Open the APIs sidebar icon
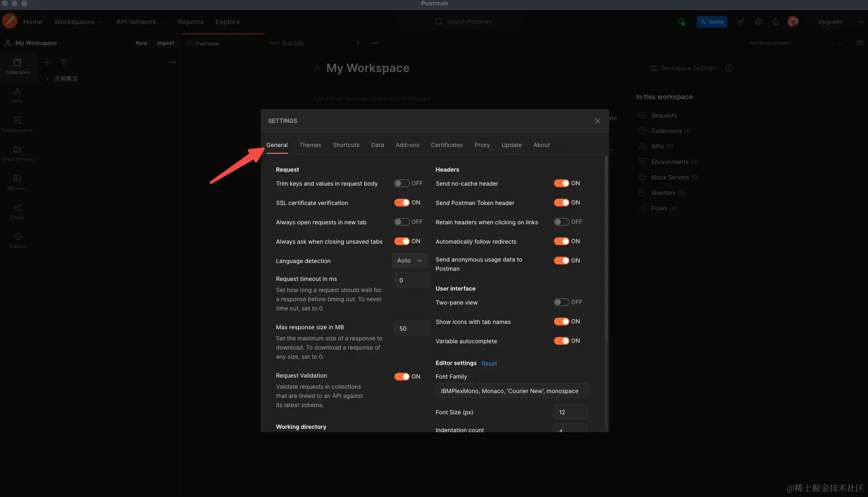 17,95
